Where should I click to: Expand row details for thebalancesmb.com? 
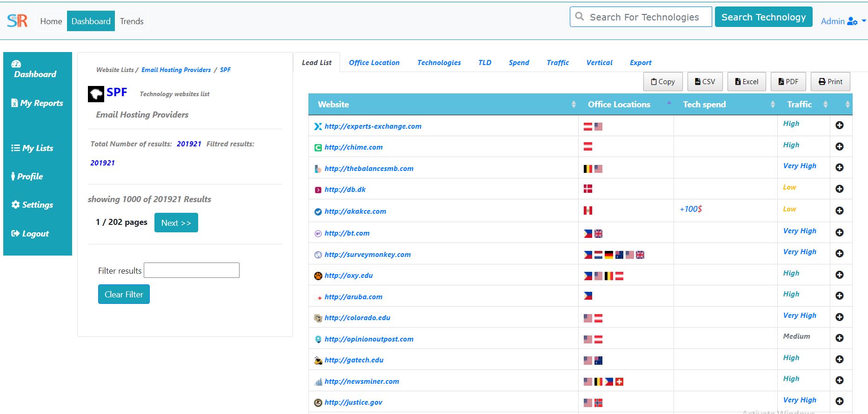[840, 167]
